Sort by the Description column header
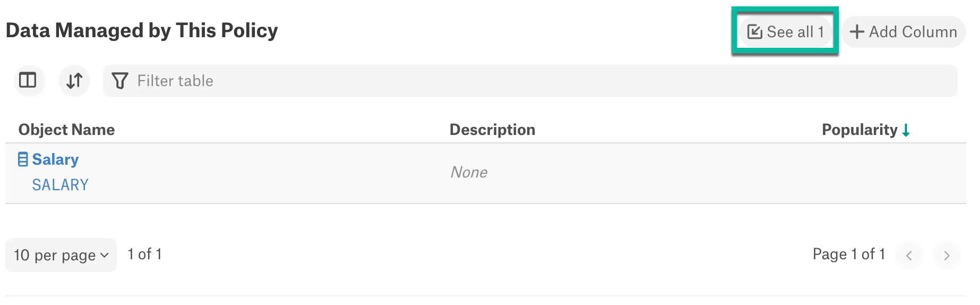Screen dimensions: 980x305 (x=492, y=130)
